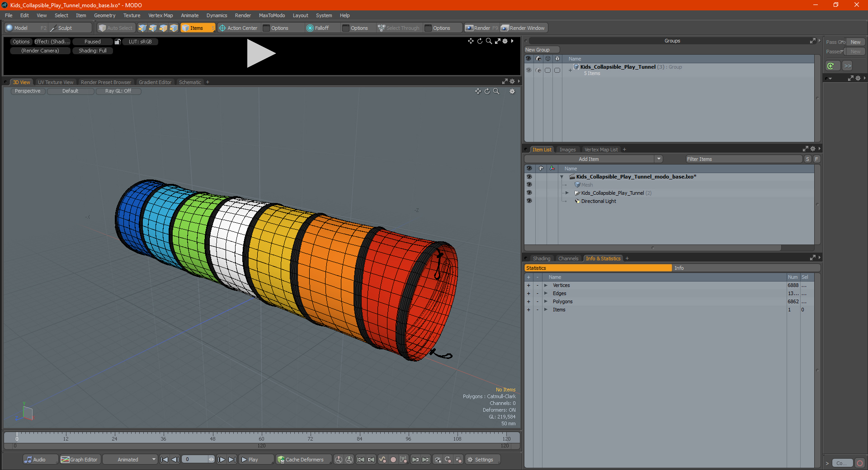This screenshot has width=868, height=470.
Task: Click the New Group button
Action: [542, 50]
